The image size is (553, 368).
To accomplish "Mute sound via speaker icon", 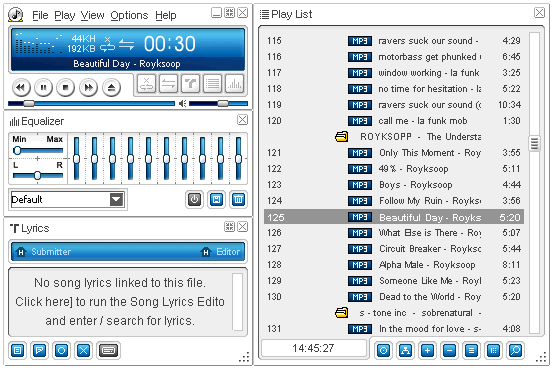I will point(182,103).
